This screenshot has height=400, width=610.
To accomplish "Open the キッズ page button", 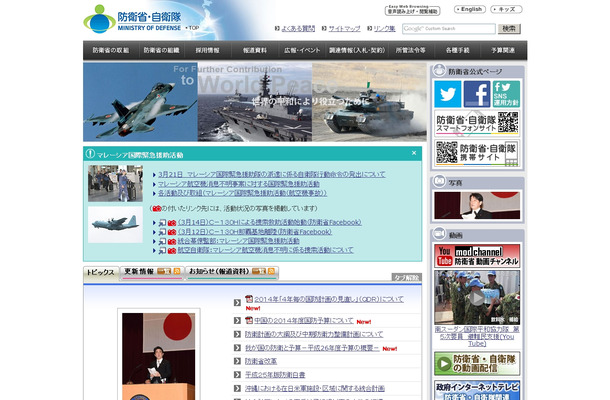I will [506, 9].
